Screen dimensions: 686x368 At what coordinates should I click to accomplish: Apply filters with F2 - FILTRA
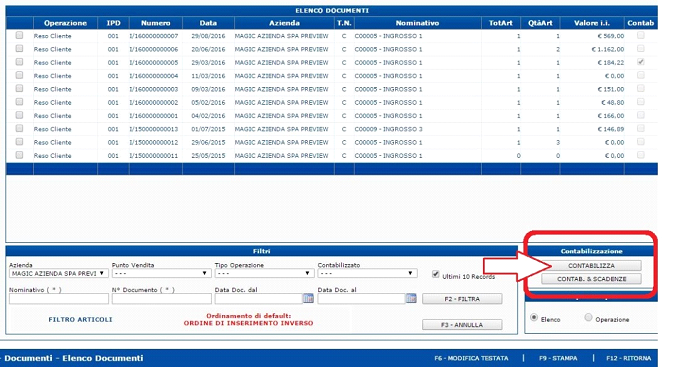tap(462, 299)
